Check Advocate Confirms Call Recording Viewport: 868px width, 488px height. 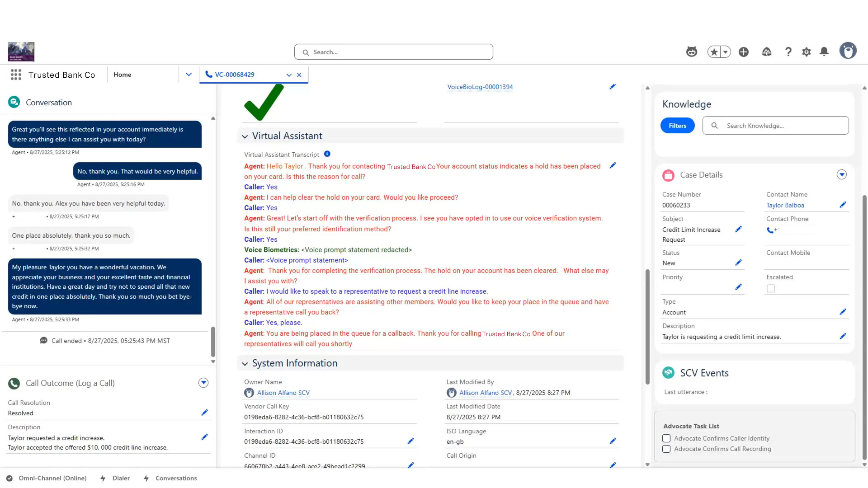[x=666, y=449]
